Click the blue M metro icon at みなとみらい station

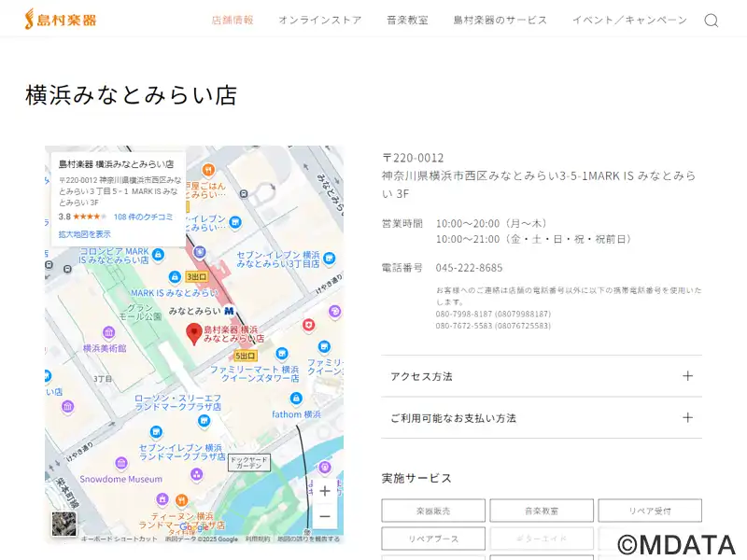point(229,311)
